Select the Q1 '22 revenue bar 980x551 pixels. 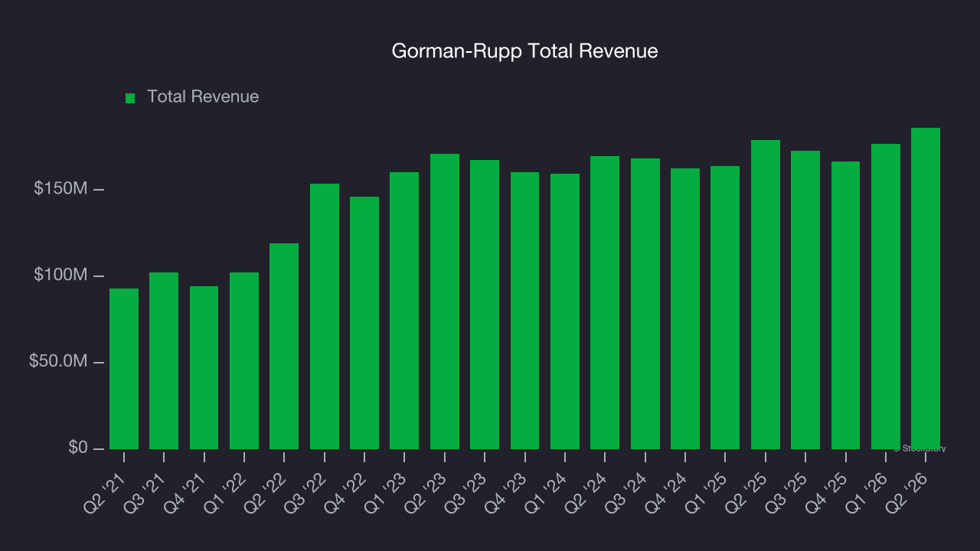coord(244,360)
